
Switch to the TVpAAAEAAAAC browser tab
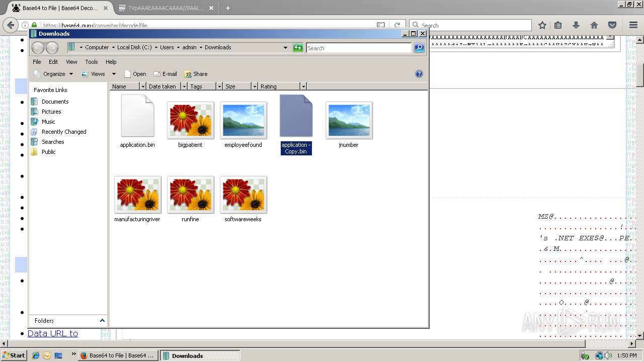tap(166, 8)
